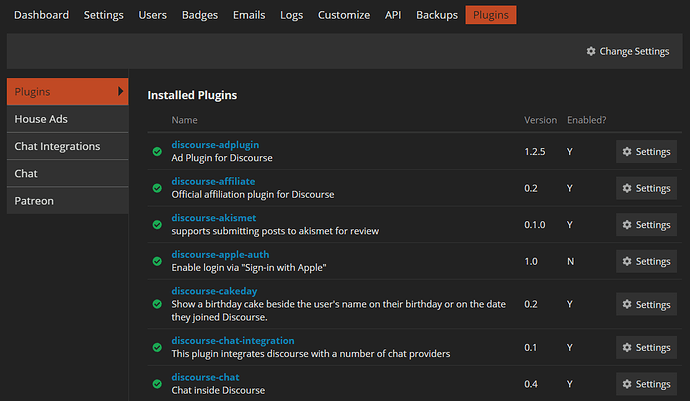This screenshot has height=401, width=690.
Task: Click version 1.0 of discourse-apple-auth
Action: pyautogui.click(x=531, y=261)
